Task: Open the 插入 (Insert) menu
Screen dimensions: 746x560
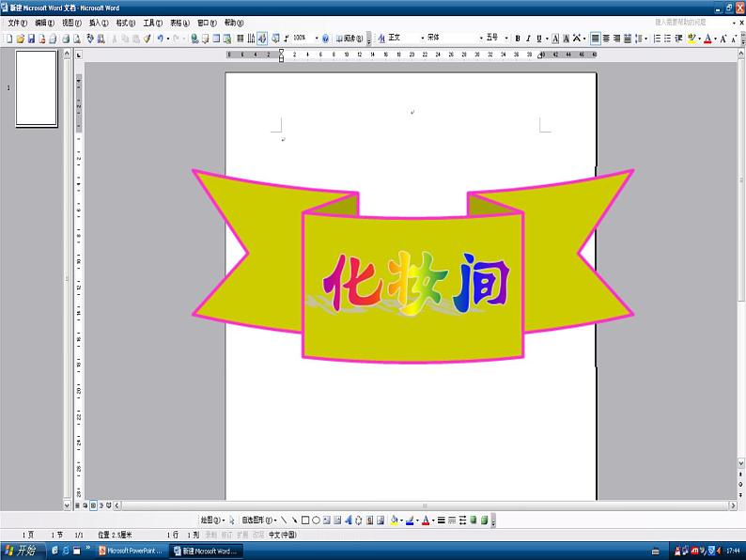Action: pyautogui.click(x=98, y=23)
